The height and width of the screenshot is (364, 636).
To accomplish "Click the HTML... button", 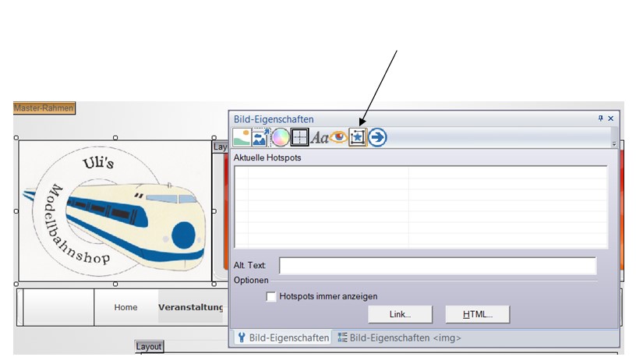I will click(478, 314).
